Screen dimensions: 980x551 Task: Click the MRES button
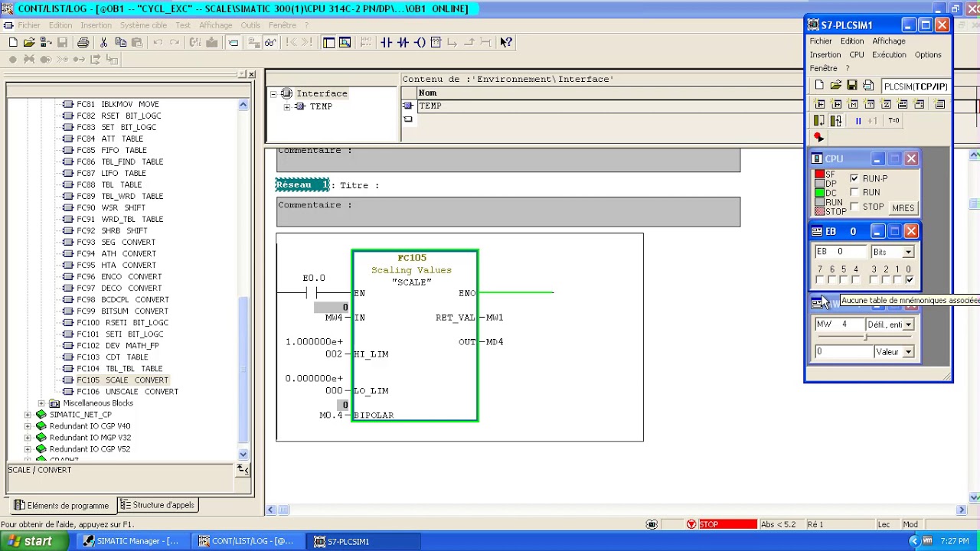[903, 208]
